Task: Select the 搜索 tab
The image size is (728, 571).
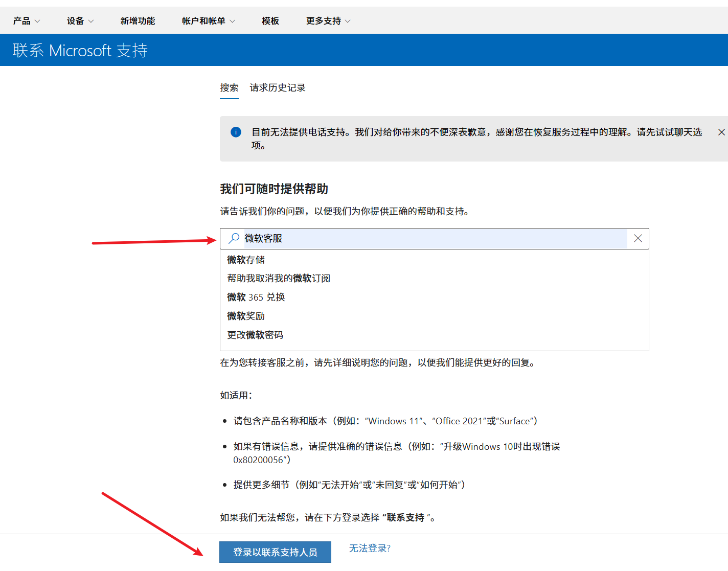Action: click(x=229, y=87)
